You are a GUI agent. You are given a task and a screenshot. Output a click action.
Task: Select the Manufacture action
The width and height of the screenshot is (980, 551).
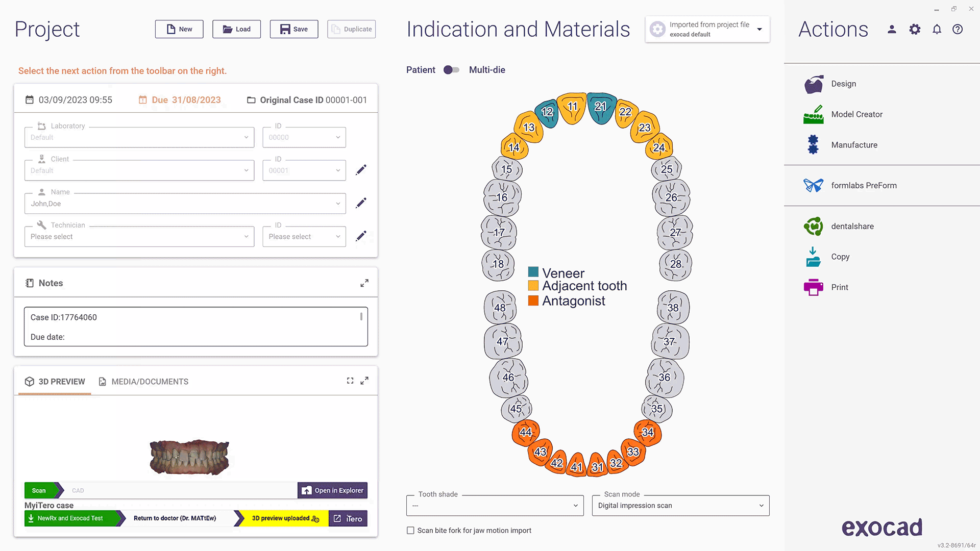click(854, 145)
